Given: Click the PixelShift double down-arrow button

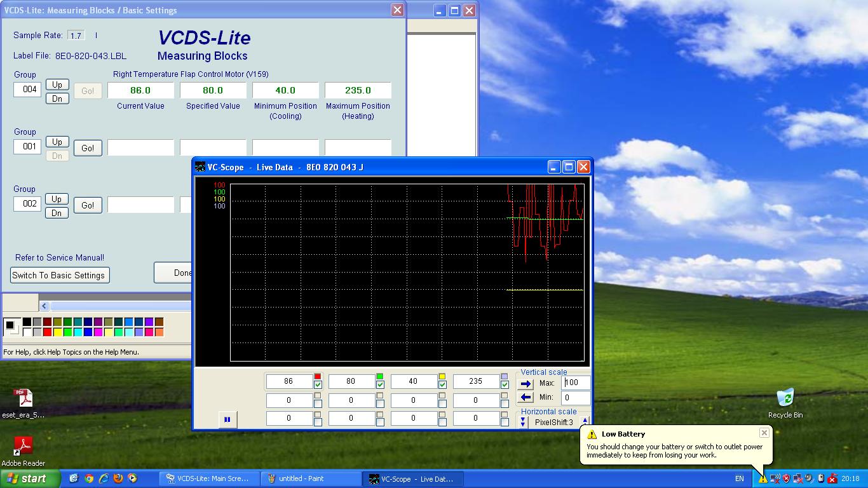Looking at the screenshot, I should 523,422.
